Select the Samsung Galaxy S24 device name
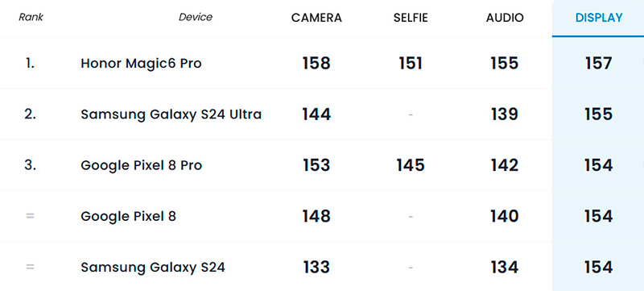The width and height of the screenshot is (644, 291). (153, 268)
